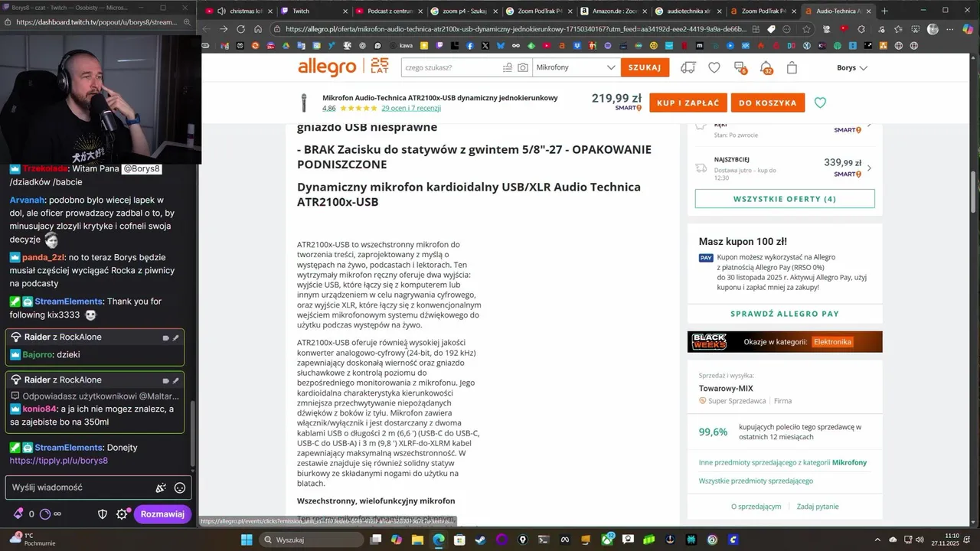The width and height of the screenshot is (980, 551).
Task: Click Zadaj pytanie link
Action: (x=818, y=507)
